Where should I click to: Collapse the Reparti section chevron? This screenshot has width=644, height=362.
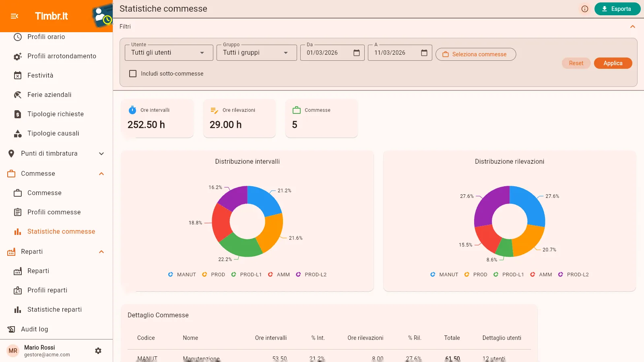101,252
